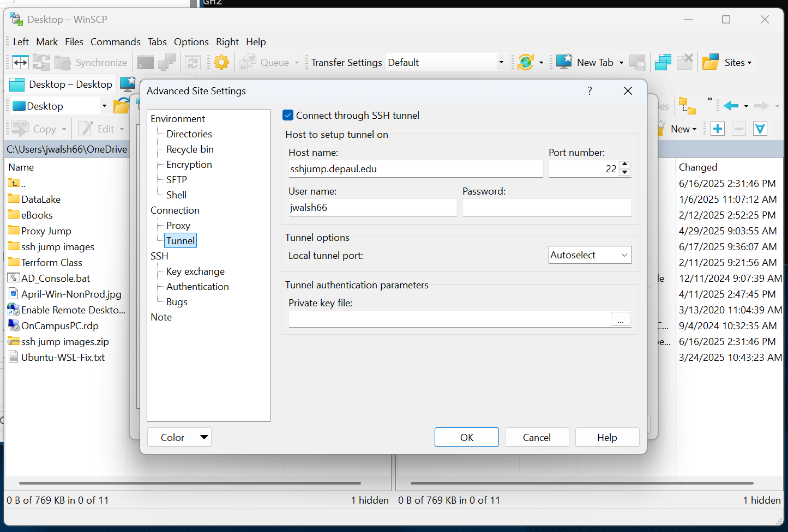Click the refresh globe icon
Screen dimensions: 788x532
pyautogui.click(x=526, y=63)
